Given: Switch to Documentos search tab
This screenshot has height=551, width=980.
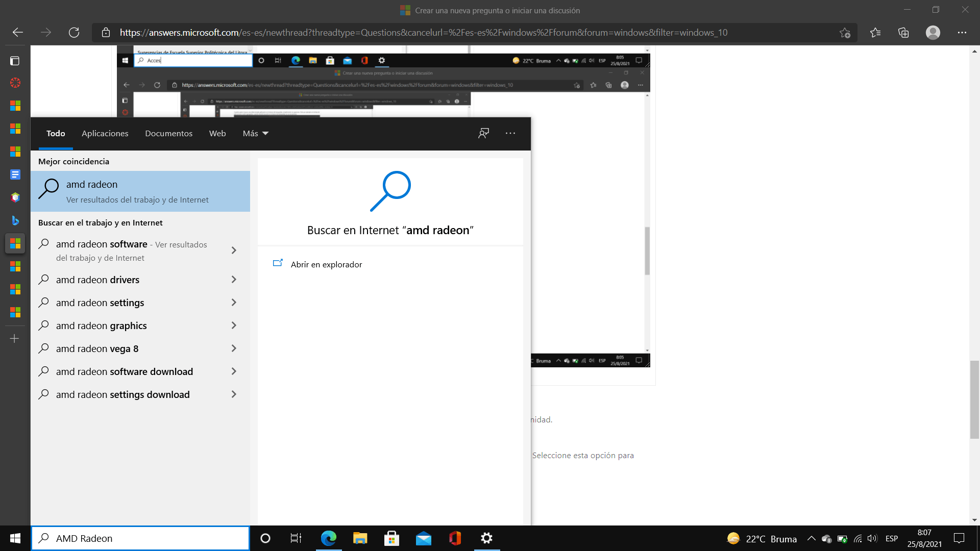Looking at the screenshot, I should tap(168, 133).
